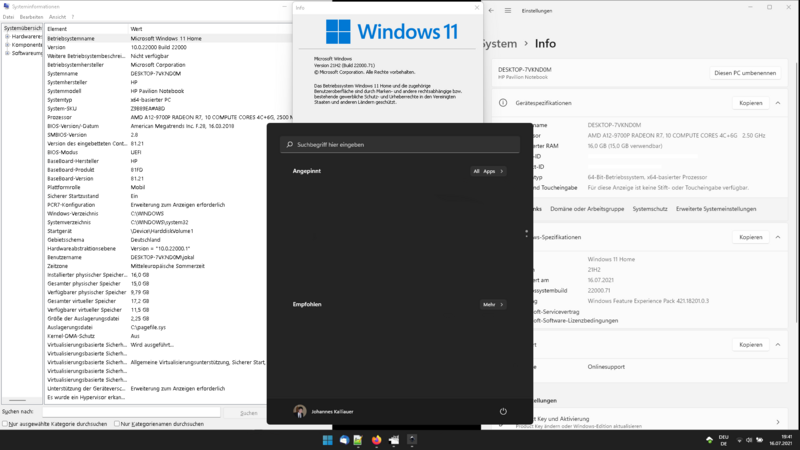Screen dimensions: 800x450
Task: Launch Firefox from the taskbar
Action: click(x=377, y=440)
